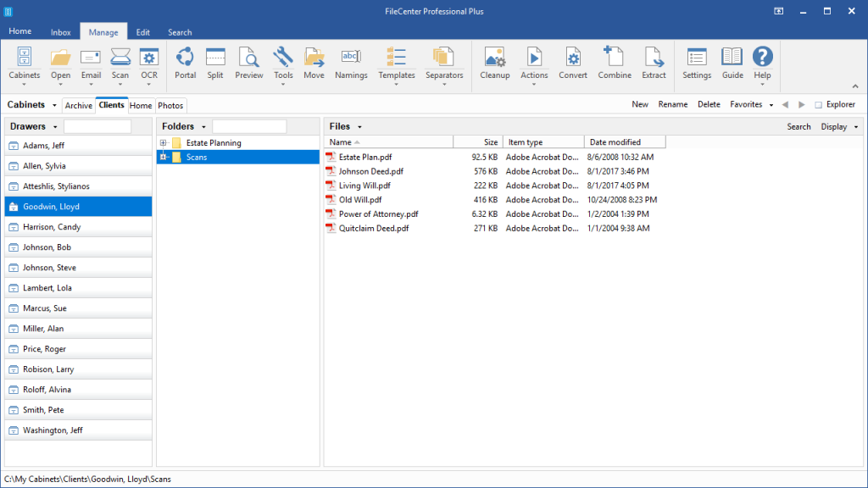Click the Estate Plan.pdf file icon
868x488 pixels.
(x=331, y=157)
